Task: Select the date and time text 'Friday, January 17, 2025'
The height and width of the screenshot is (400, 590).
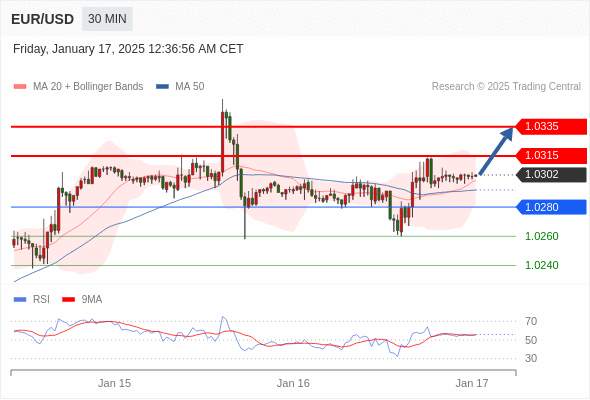Action: (x=79, y=49)
